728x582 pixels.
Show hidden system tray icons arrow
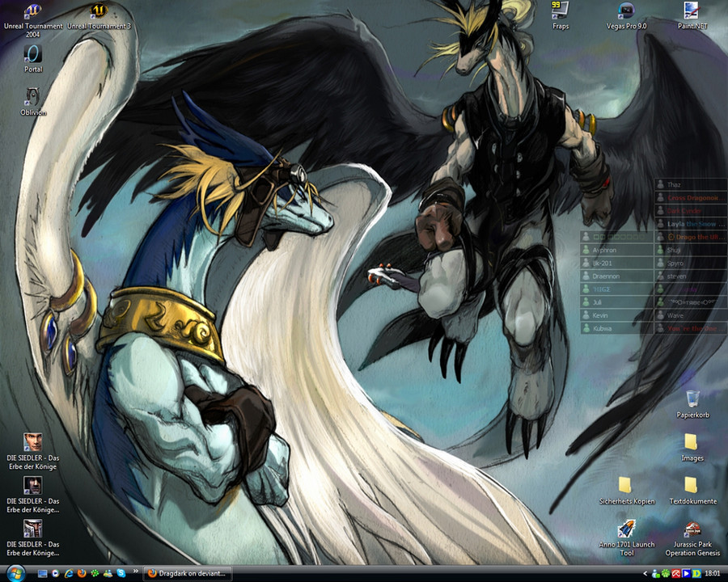pos(645,574)
